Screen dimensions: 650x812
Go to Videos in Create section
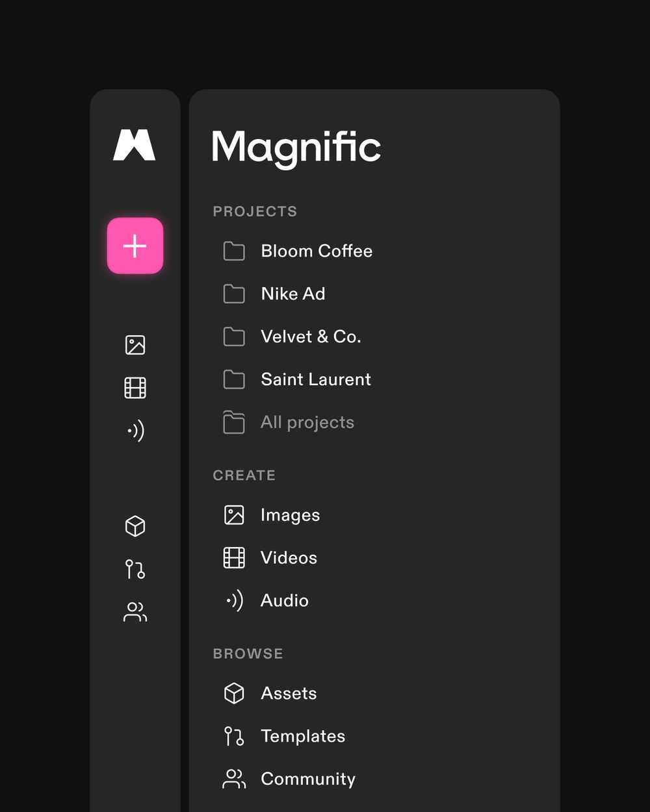click(289, 558)
